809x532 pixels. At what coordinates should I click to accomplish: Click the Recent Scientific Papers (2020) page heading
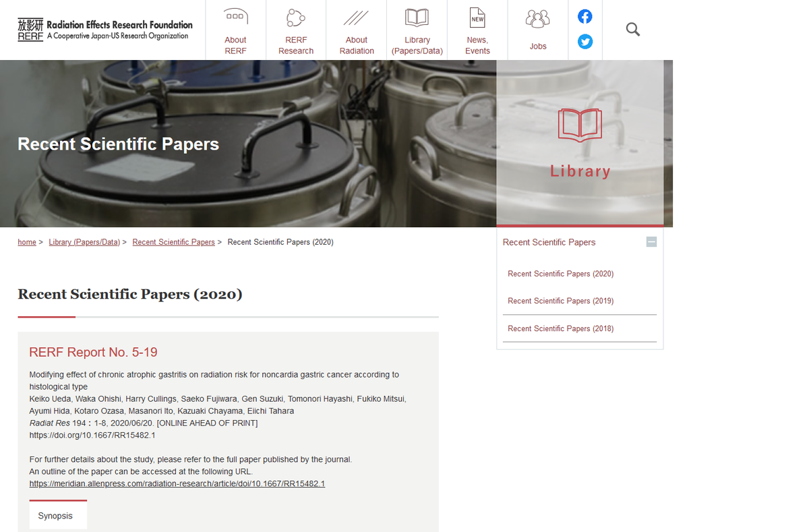click(x=130, y=294)
